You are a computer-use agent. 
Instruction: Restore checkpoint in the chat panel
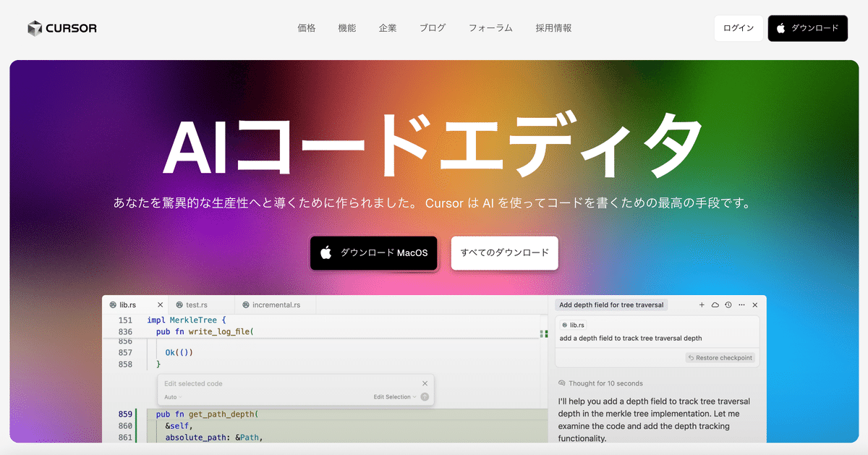click(720, 357)
